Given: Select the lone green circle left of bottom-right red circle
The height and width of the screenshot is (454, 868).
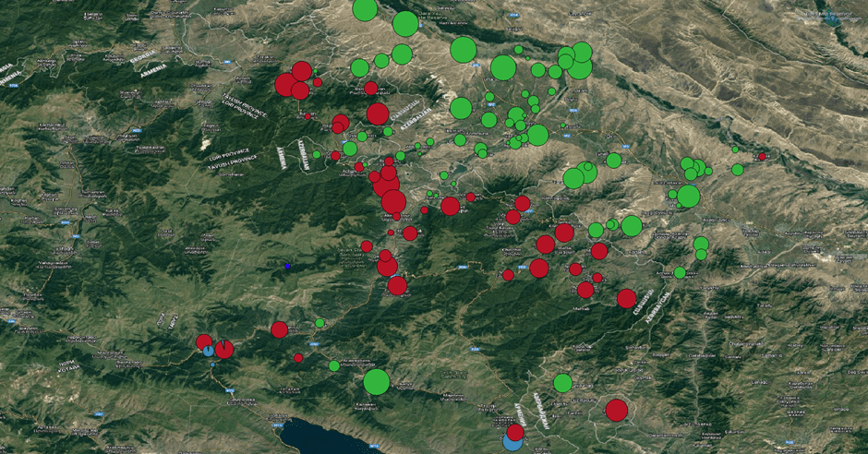Looking at the screenshot, I should pos(563,382).
